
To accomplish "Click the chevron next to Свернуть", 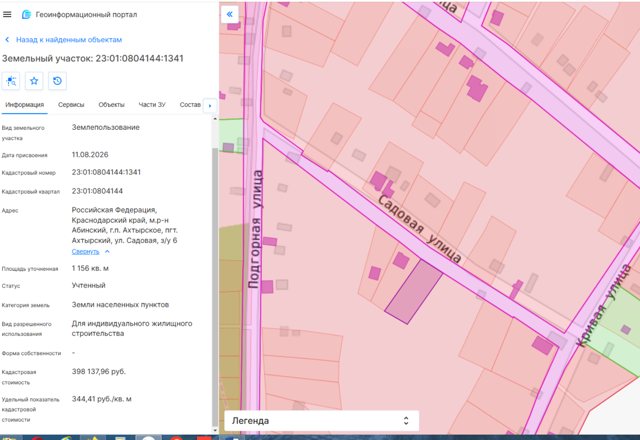I will pyautogui.click(x=107, y=251).
